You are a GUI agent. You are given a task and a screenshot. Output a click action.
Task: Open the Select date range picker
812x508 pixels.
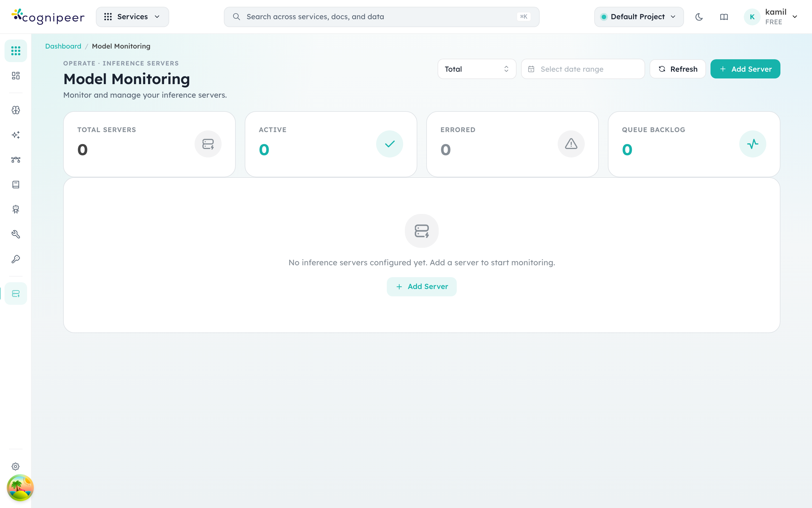point(583,69)
